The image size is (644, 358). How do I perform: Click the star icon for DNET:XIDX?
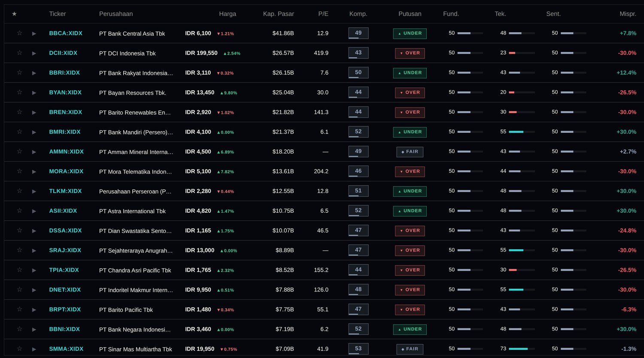click(x=19, y=290)
